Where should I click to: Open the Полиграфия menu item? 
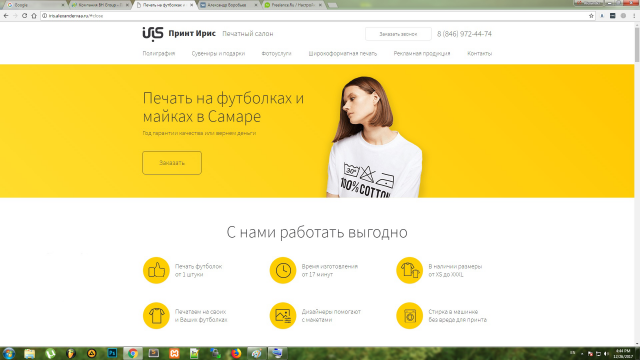point(159,53)
